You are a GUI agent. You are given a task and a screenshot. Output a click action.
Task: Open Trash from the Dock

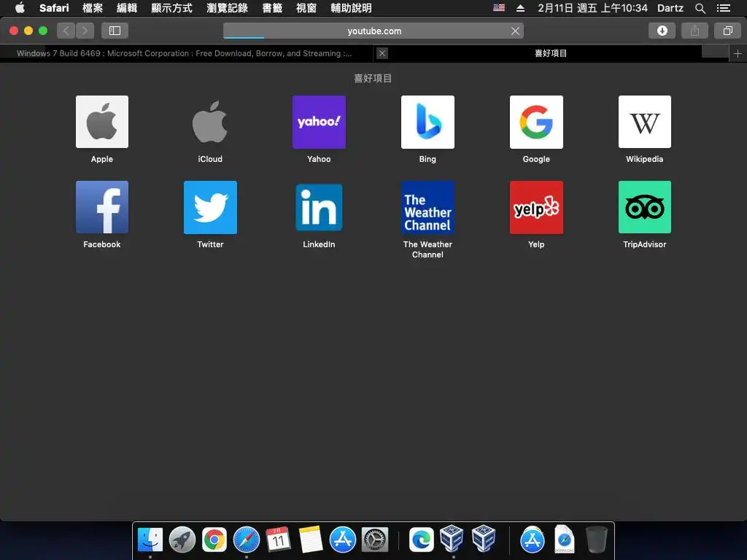(596, 540)
